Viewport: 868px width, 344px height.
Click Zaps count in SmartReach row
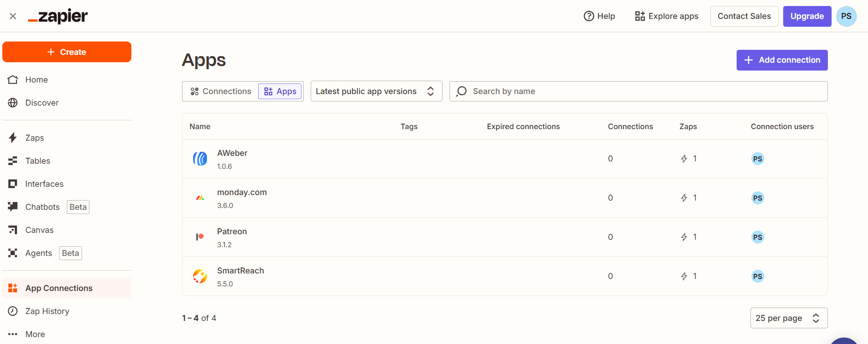689,276
